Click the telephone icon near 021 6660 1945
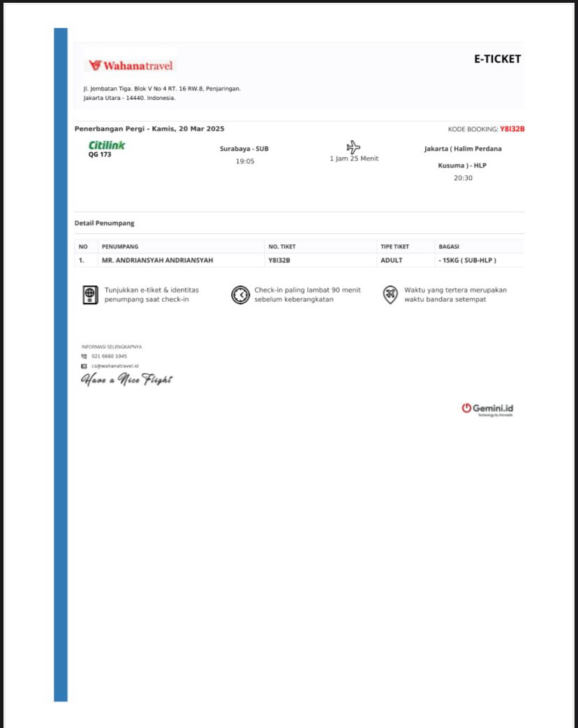Screen dimensions: 578x728 tap(84, 356)
